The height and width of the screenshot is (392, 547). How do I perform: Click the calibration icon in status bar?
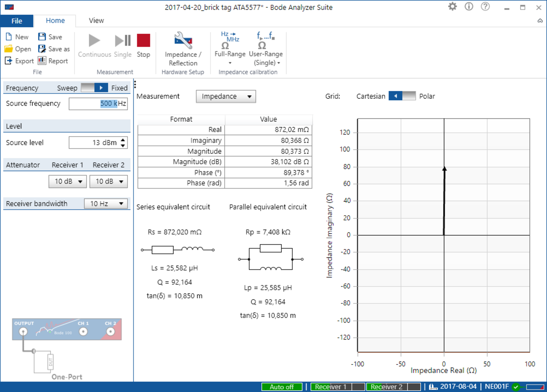click(x=433, y=387)
